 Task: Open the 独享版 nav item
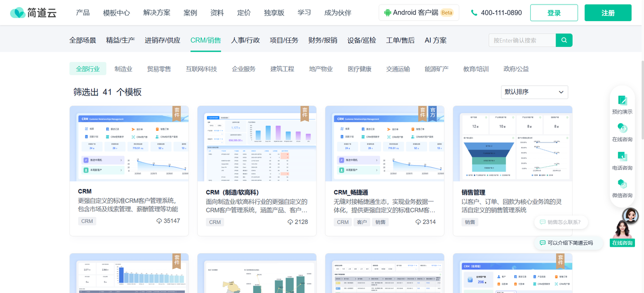pyautogui.click(x=274, y=13)
